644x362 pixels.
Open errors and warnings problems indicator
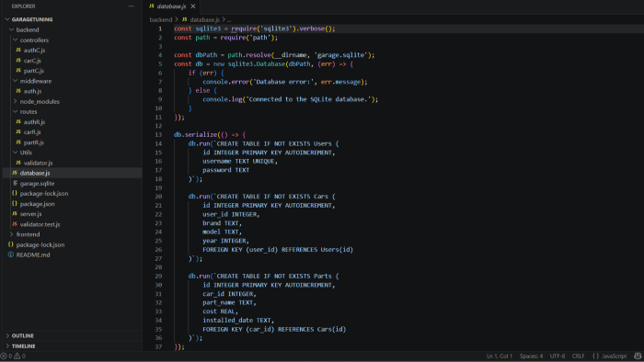[13, 356]
